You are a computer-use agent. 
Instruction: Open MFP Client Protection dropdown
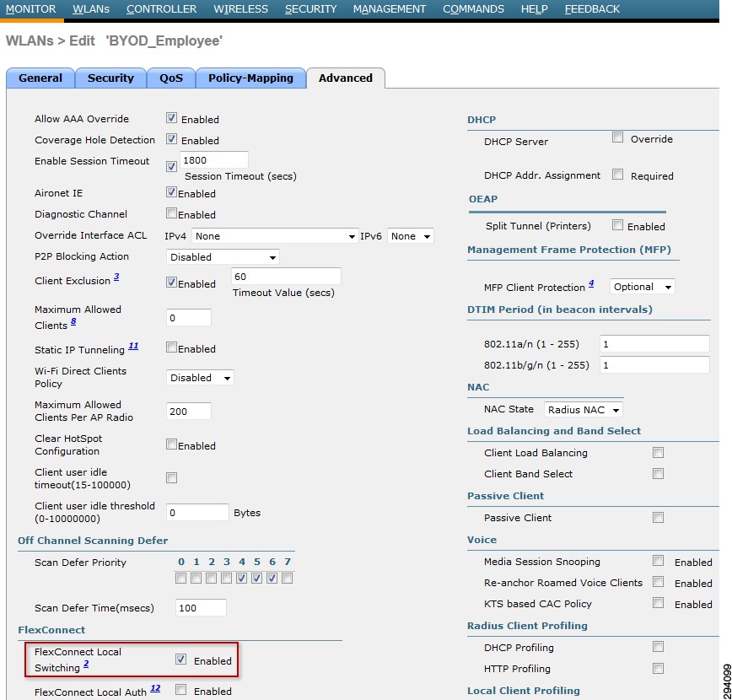(x=643, y=287)
